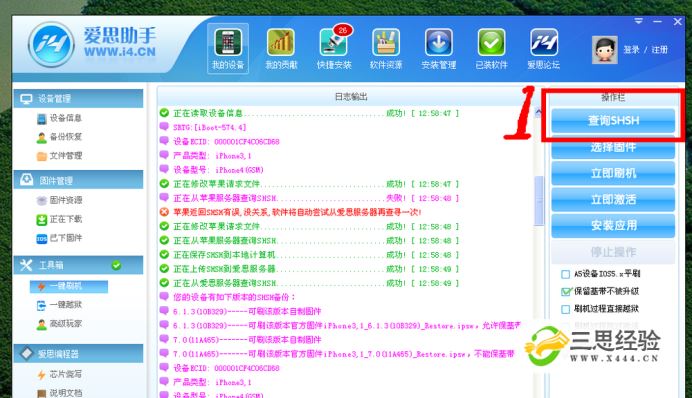Open 快捷安装 icon with red badge
The height and width of the screenshot is (398, 692).
[x=334, y=48]
